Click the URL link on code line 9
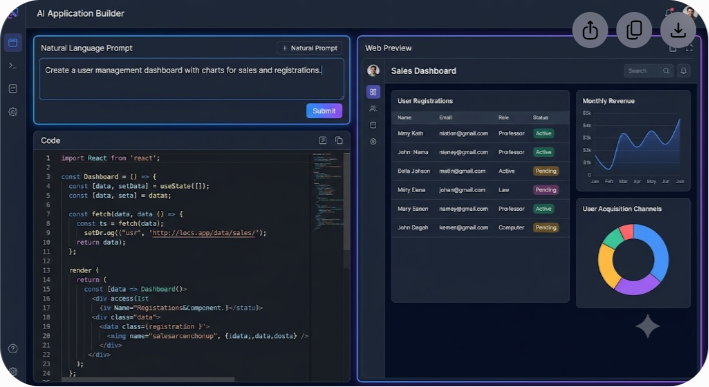Screen dimensions: 709x387 pos(204,233)
